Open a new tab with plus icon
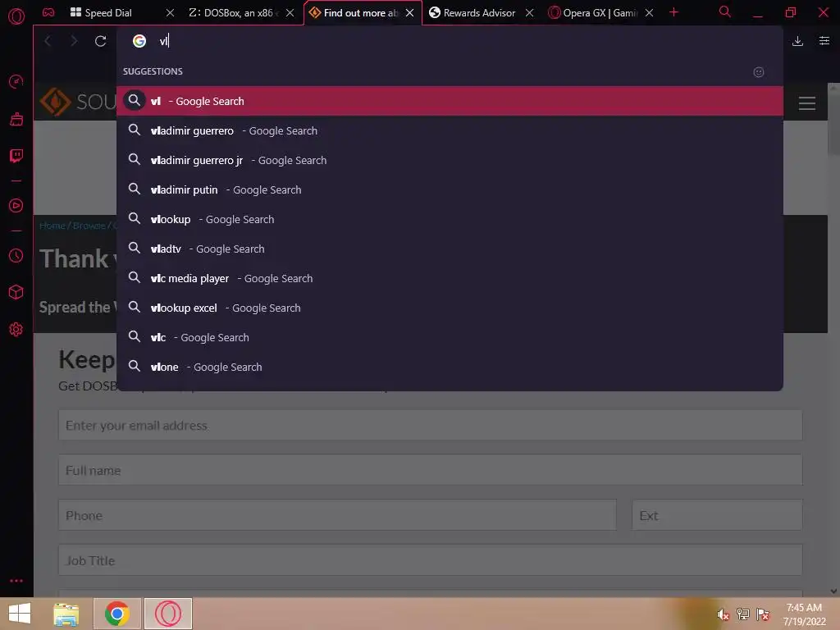840x630 pixels. point(674,12)
